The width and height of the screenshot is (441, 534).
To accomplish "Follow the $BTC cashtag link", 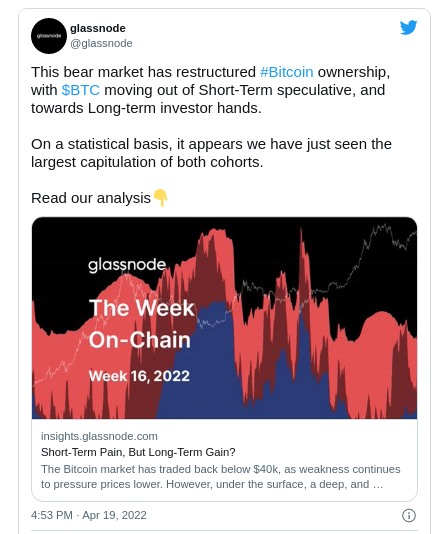I will click(81, 90).
